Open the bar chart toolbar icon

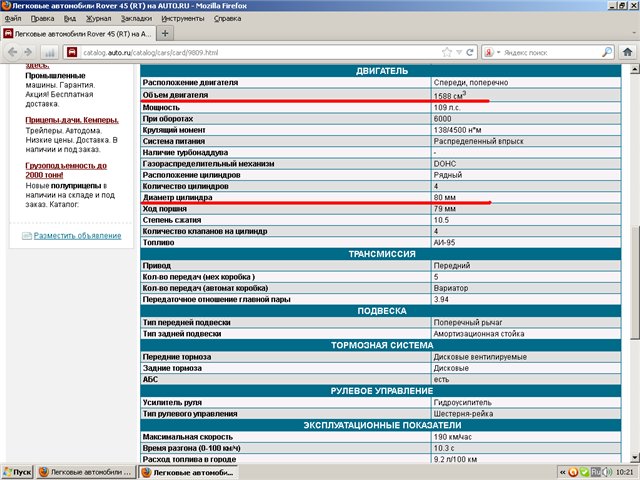pos(49,53)
